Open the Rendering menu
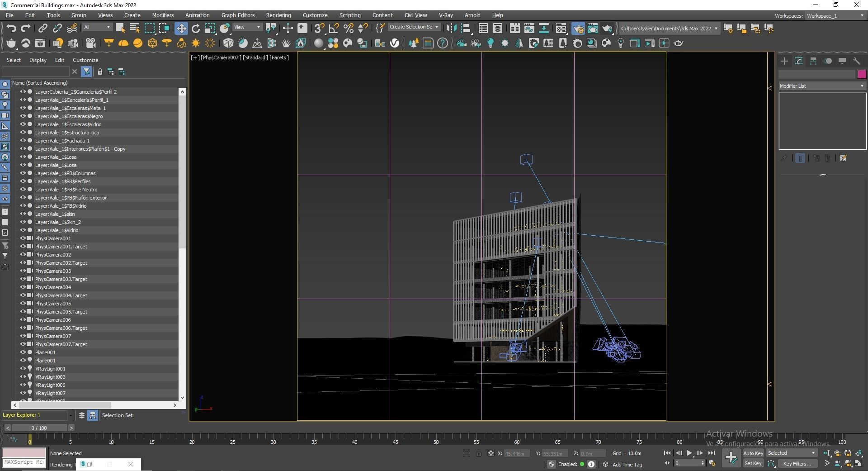 pyautogui.click(x=278, y=15)
